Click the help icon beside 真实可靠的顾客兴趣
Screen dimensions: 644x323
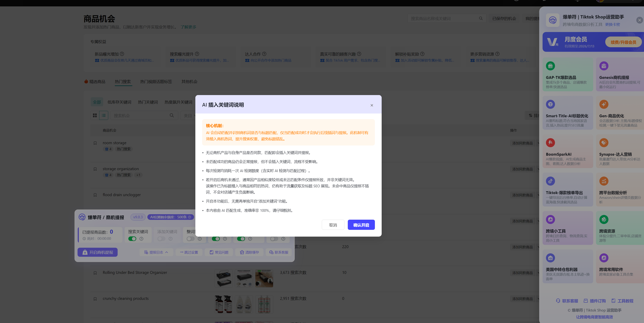coord(359,54)
